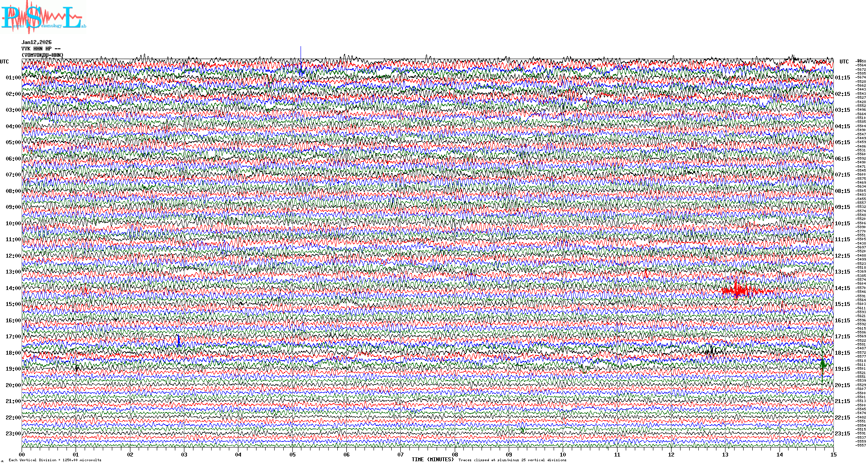Click the 12:00 hour label on left

(13, 256)
